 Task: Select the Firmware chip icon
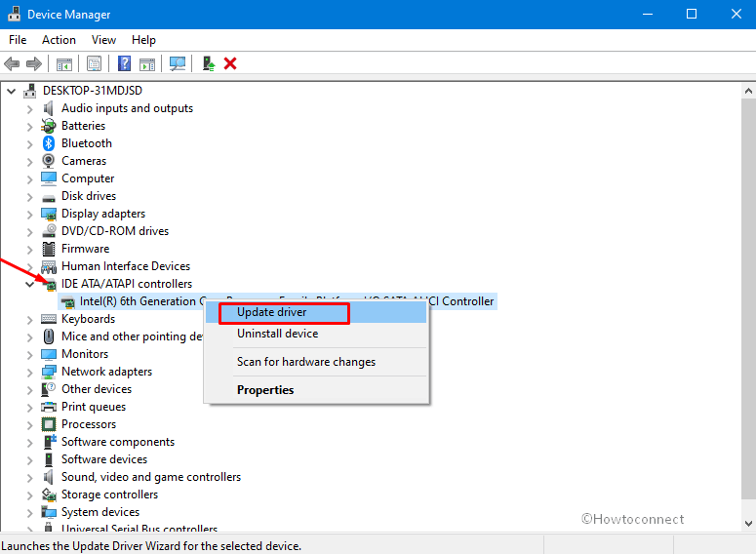click(49, 249)
